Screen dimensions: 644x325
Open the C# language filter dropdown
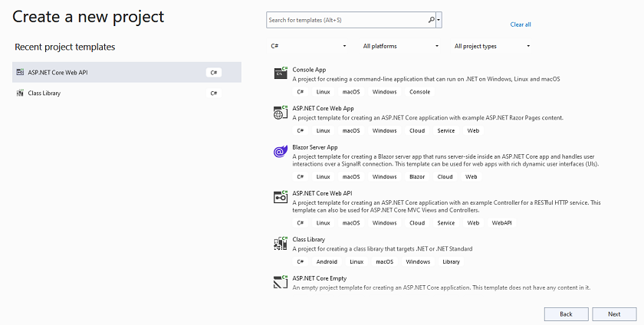pos(308,46)
